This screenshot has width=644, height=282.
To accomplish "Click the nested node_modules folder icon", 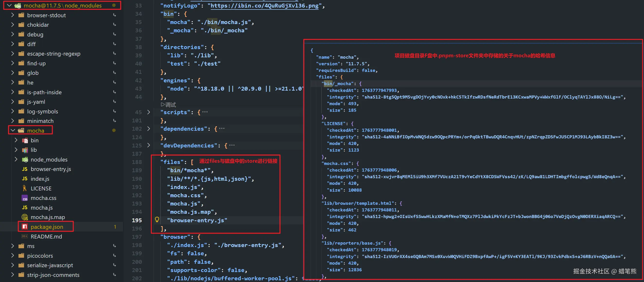I will [25, 159].
